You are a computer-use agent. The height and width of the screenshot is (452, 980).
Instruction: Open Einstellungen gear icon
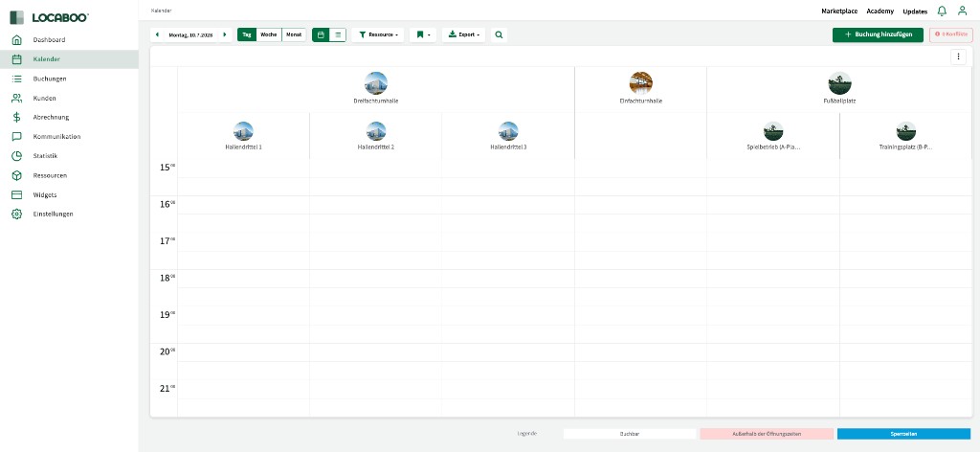(16, 214)
